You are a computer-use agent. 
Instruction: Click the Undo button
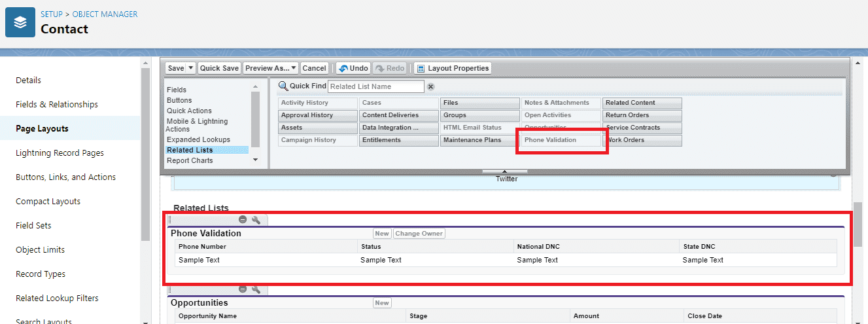353,68
